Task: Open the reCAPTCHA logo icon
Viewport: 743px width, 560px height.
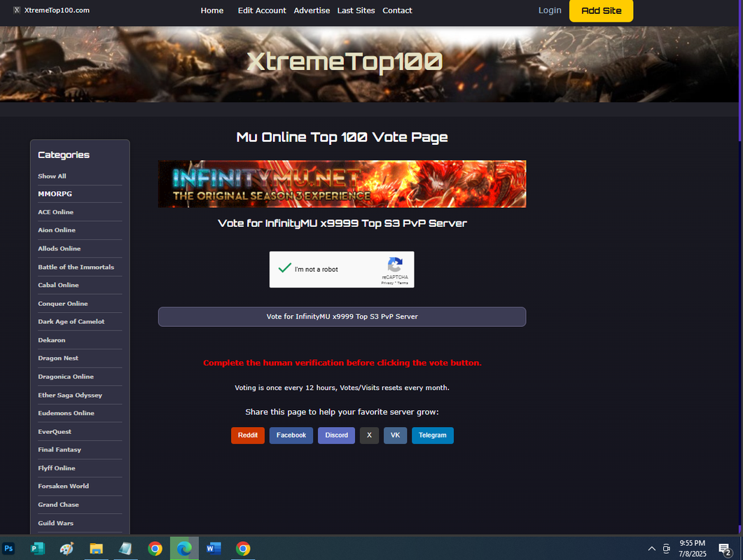Action: [395, 265]
